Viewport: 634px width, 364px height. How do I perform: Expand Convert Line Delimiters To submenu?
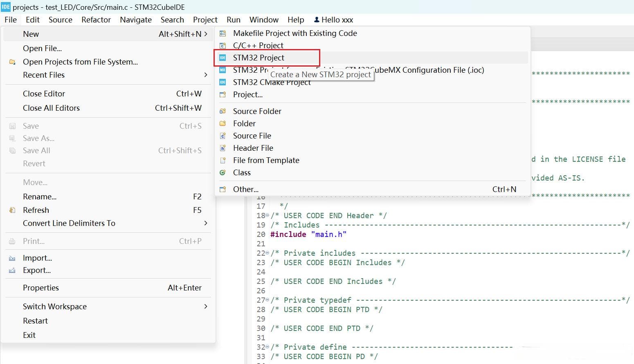[205, 223]
